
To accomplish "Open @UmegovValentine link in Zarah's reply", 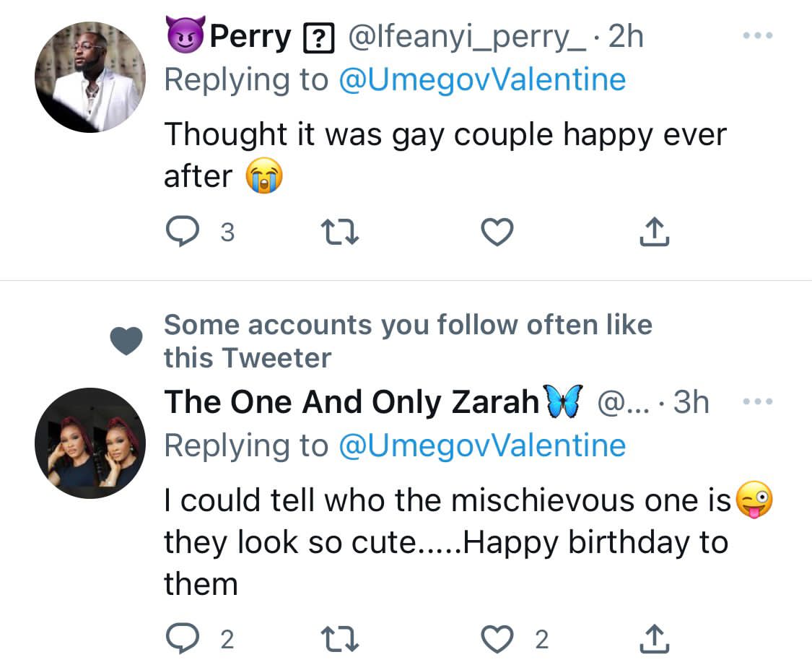I will point(481,445).
